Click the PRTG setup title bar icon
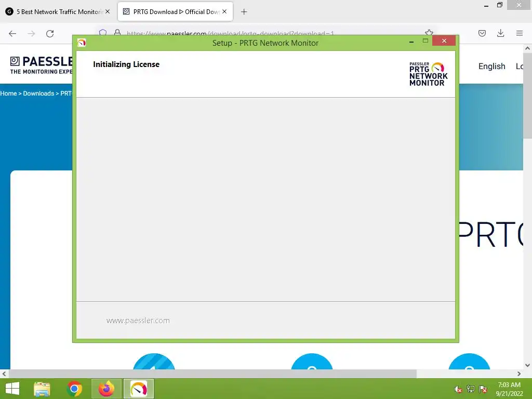The image size is (532, 399). (82, 43)
